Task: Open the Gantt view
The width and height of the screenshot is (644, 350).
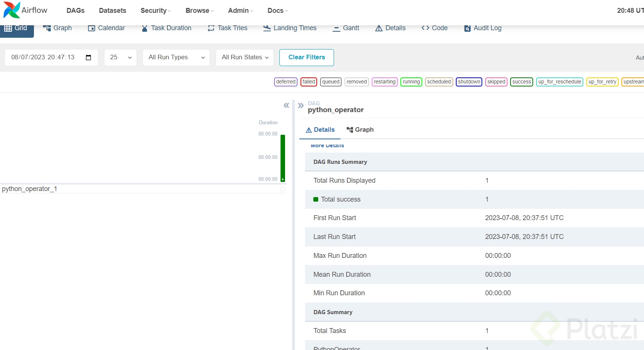Action: (346, 28)
